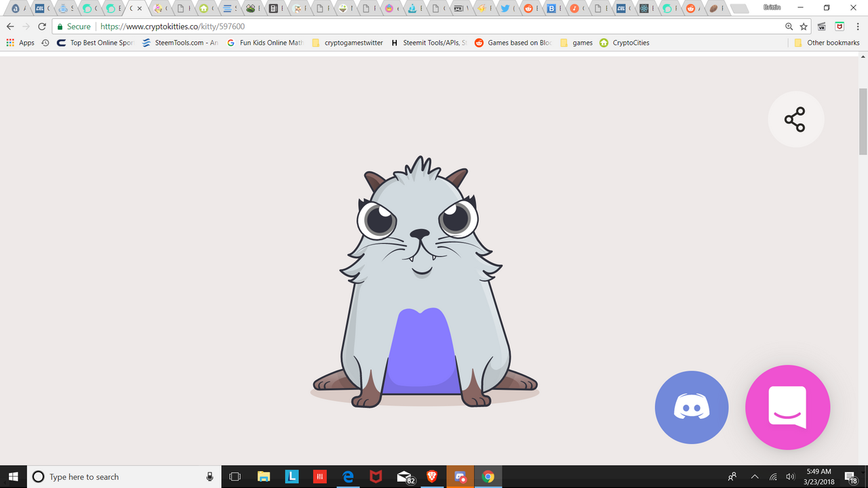The width and height of the screenshot is (868, 488).
Task: Expand the games bookmark folder
Action: click(x=576, y=43)
